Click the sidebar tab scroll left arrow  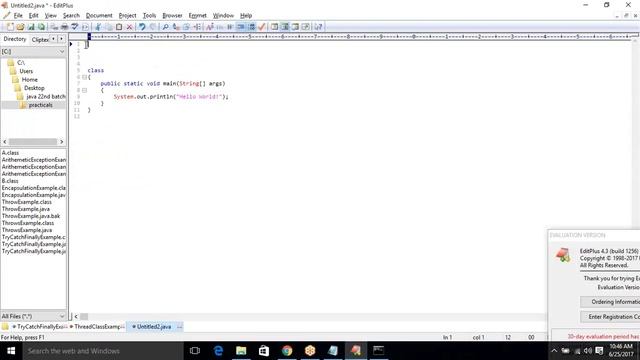[x=53, y=39]
